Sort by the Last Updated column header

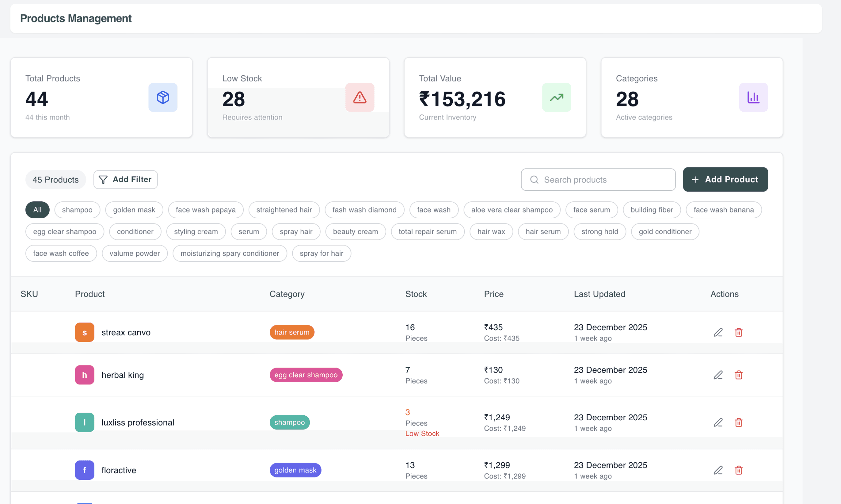tap(599, 294)
